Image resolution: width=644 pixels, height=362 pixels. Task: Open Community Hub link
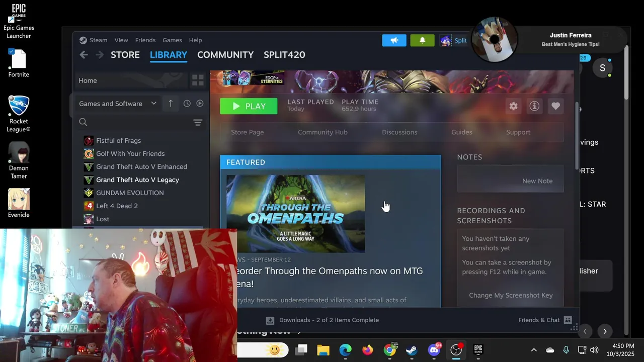[323, 132]
